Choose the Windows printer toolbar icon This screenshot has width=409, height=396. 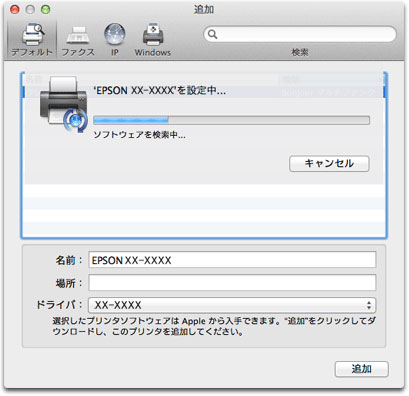coord(153,39)
